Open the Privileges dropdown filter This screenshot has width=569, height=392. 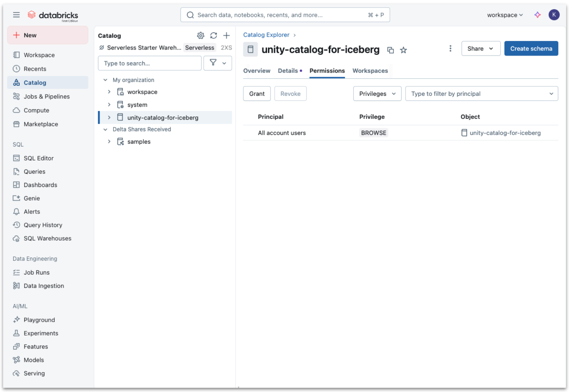[x=377, y=93]
